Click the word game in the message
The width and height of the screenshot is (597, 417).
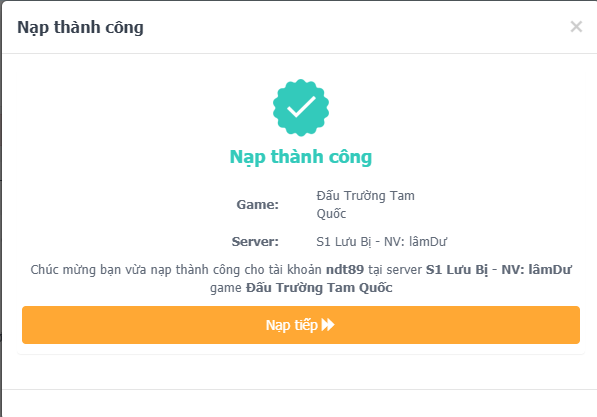tap(226, 288)
